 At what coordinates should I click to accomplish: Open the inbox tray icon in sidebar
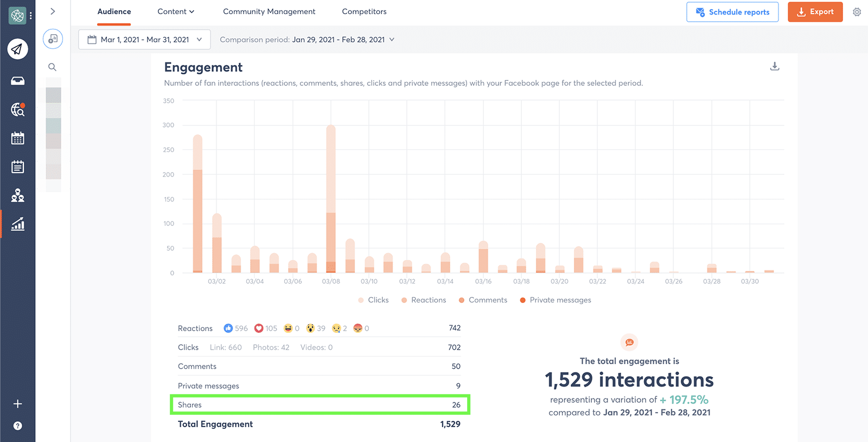[17, 81]
